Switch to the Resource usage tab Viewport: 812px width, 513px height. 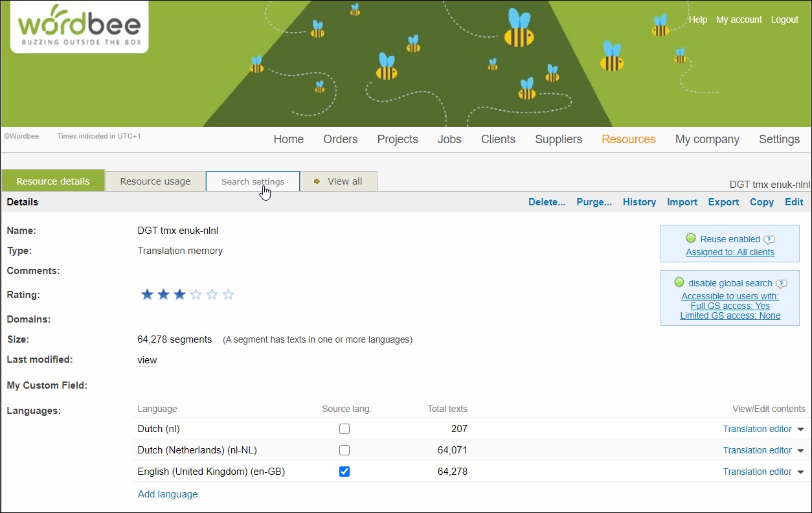pos(155,181)
